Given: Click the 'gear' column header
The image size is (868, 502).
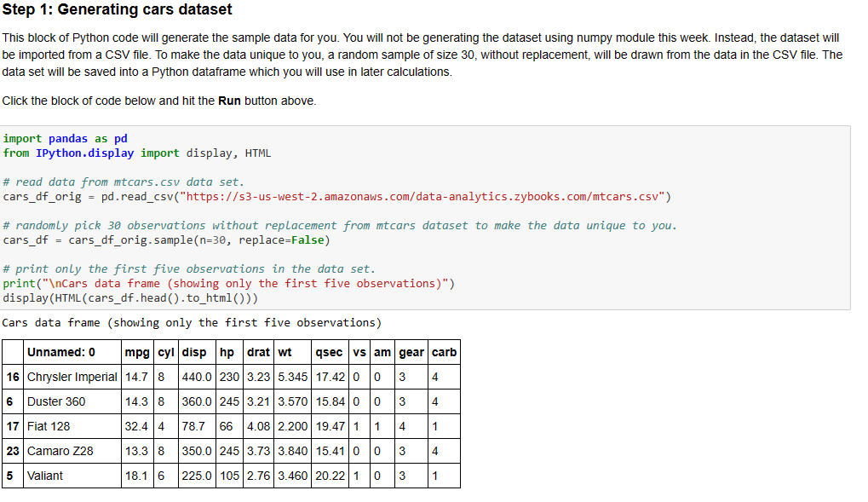Looking at the screenshot, I should tap(411, 352).
